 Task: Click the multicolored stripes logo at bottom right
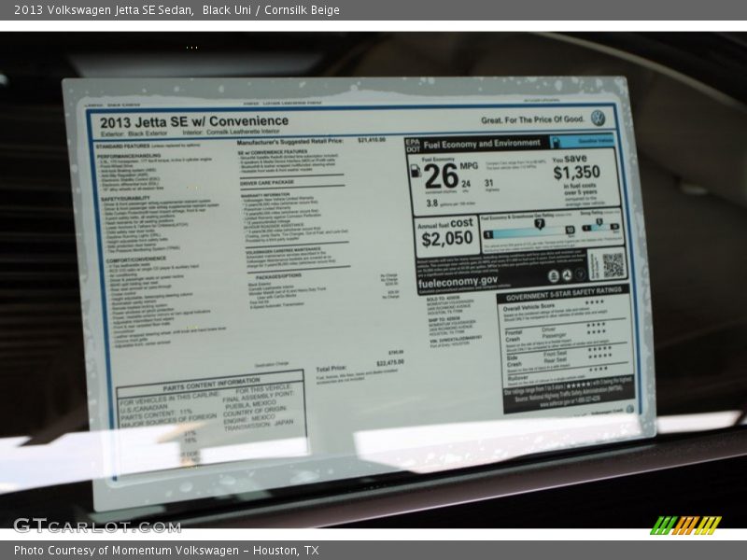click(685, 525)
